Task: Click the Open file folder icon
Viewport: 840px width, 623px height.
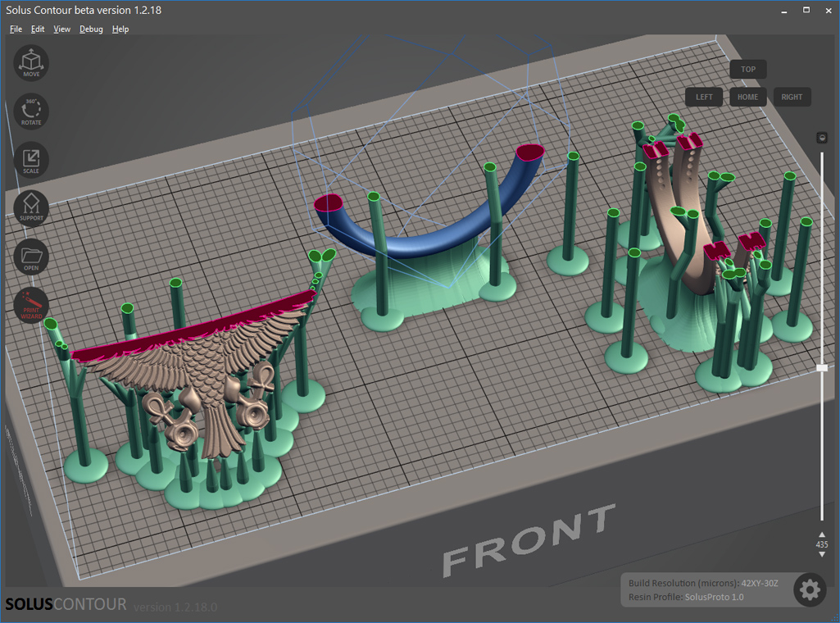Action: [31, 257]
